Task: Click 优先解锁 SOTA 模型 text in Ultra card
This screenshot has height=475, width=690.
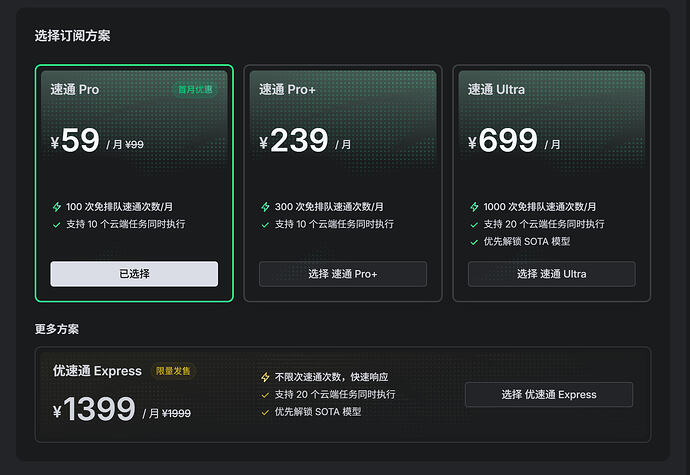Action: (x=527, y=242)
